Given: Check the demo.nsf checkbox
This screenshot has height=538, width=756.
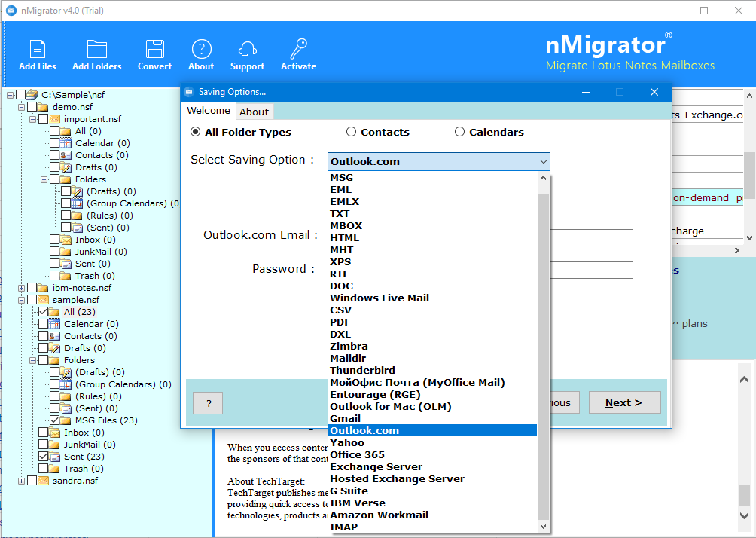Looking at the screenshot, I should click(x=32, y=107).
